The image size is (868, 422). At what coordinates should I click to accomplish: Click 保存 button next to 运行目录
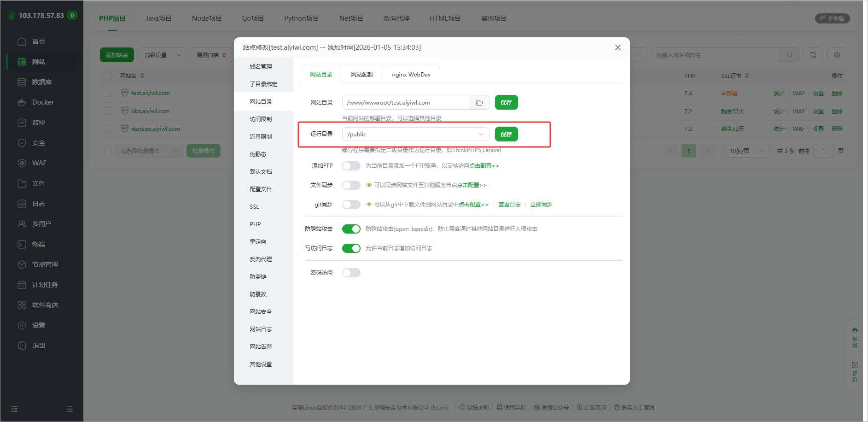(506, 135)
